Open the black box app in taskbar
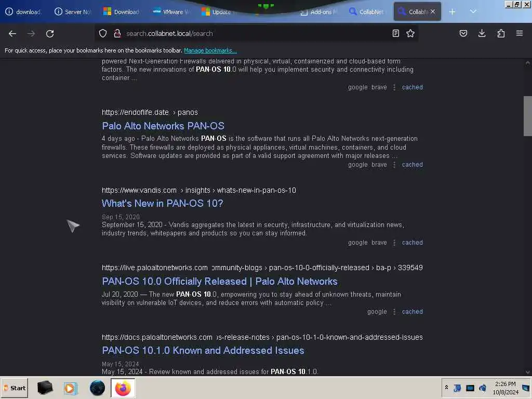532x399 pixels. click(x=45, y=388)
